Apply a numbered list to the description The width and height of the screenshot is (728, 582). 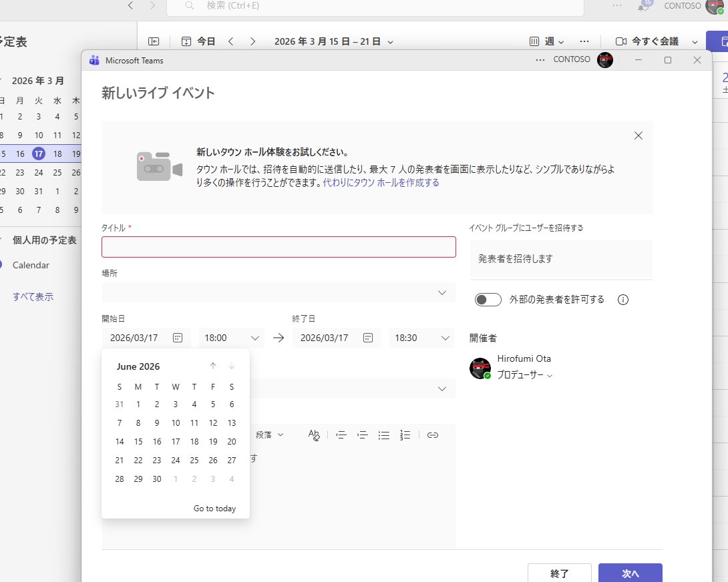click(x=405, y=435)
